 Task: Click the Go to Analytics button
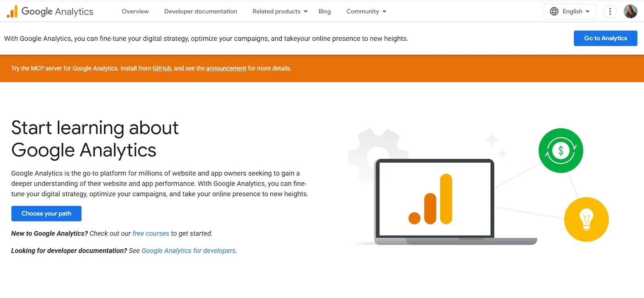pos(605,38)
